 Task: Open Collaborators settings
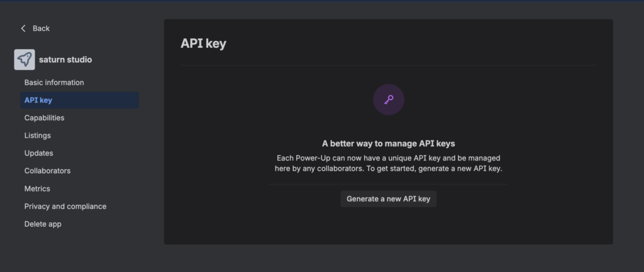click(47, 171)
